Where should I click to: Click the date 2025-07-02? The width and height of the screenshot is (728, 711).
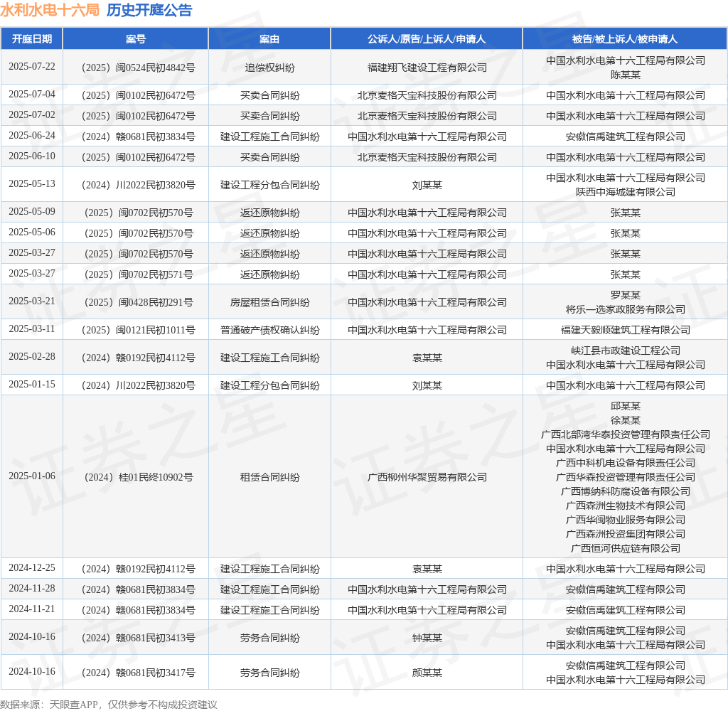(32, 114)
